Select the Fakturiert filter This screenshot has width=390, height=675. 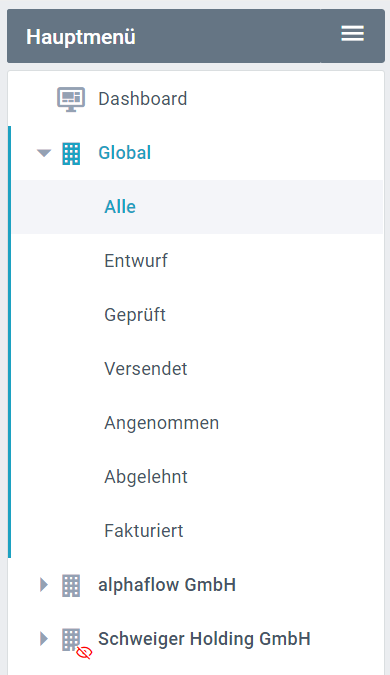(144, 531)
